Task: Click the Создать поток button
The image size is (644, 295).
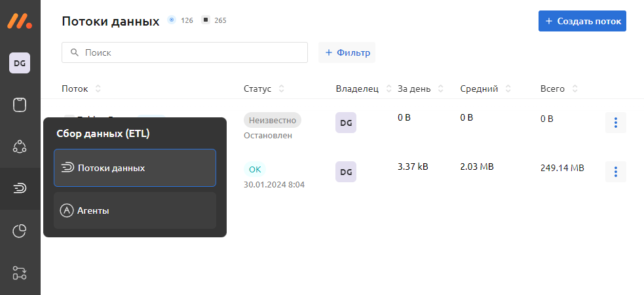Action: click(582, 20)
